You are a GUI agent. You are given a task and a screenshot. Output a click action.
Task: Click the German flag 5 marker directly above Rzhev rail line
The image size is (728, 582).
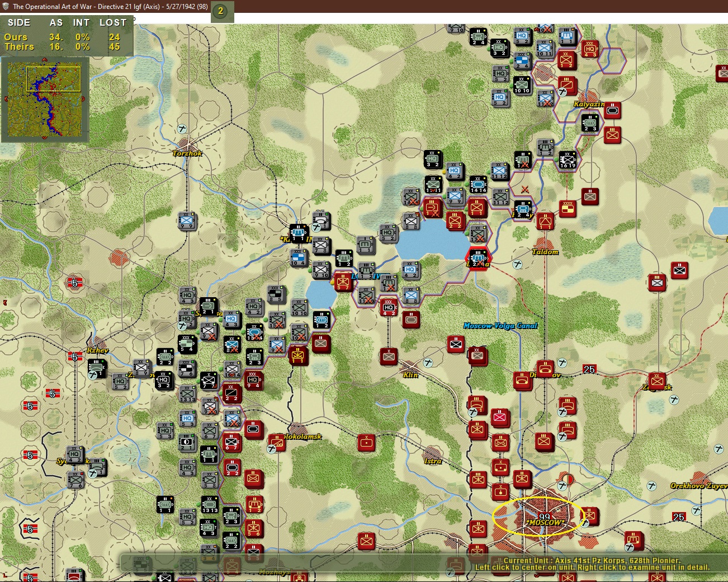coord(75,356)
